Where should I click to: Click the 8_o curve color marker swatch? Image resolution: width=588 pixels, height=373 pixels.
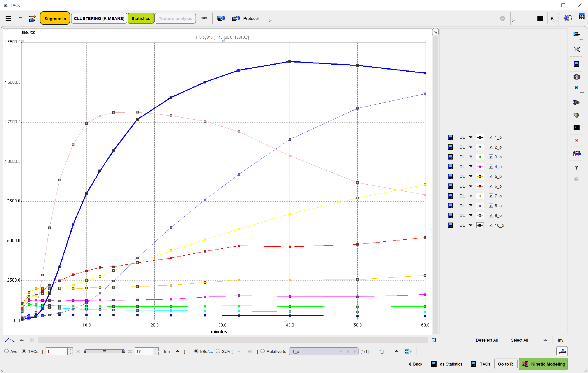pyautogui.click(x=480, y=206)
